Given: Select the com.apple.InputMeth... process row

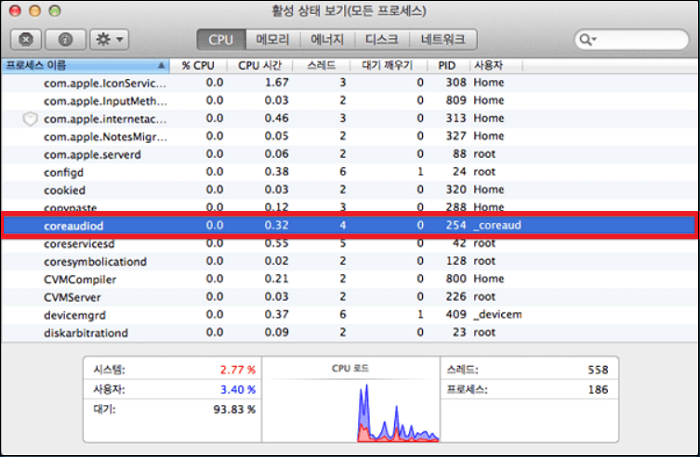Looking at the screenshot, I should [x=349, y=101].
